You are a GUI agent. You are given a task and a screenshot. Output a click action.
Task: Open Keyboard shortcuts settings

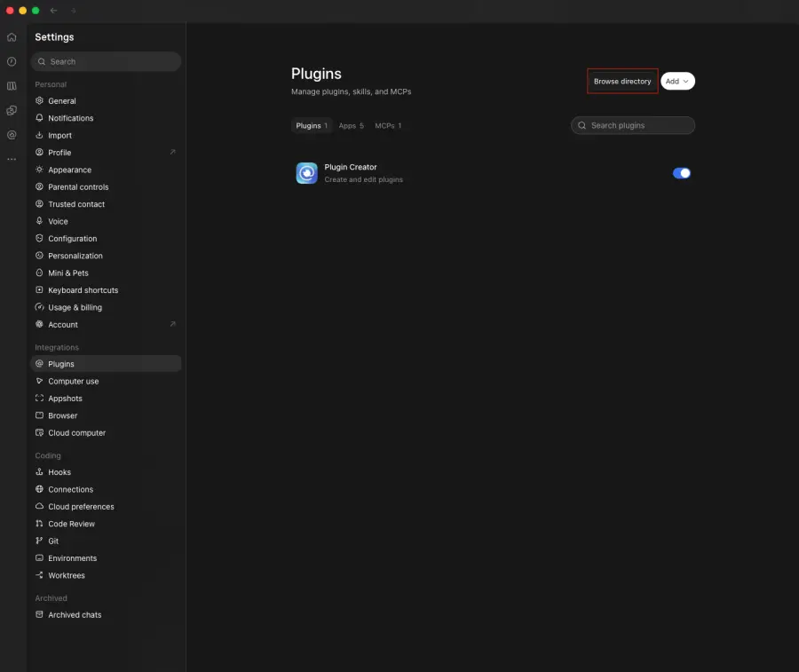click(106, 290)
